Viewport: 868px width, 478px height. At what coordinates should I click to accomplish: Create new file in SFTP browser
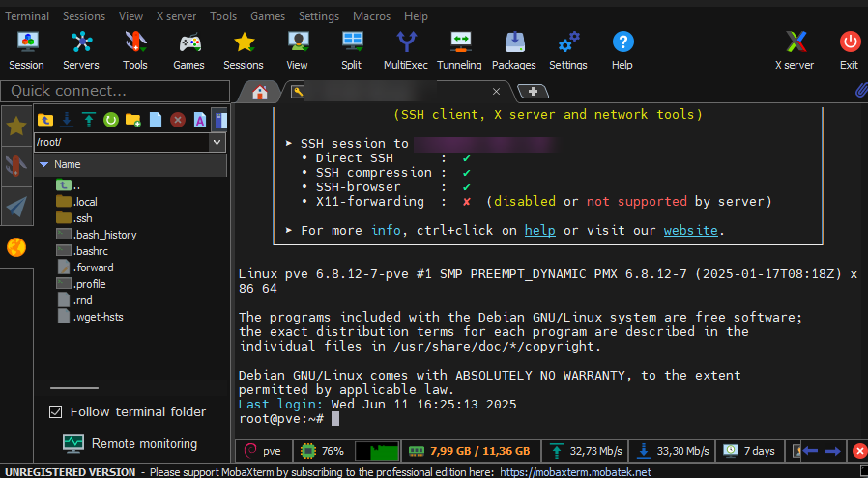(156, 120)
